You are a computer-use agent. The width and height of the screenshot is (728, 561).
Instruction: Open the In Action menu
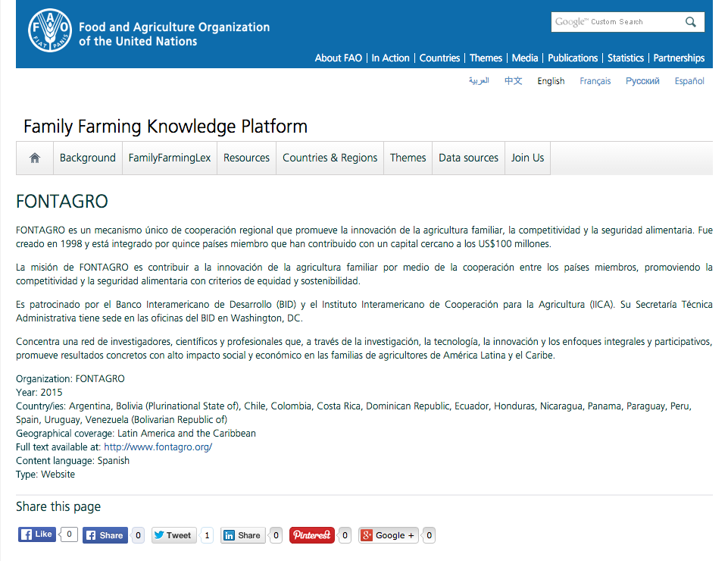tap(390, 58)
